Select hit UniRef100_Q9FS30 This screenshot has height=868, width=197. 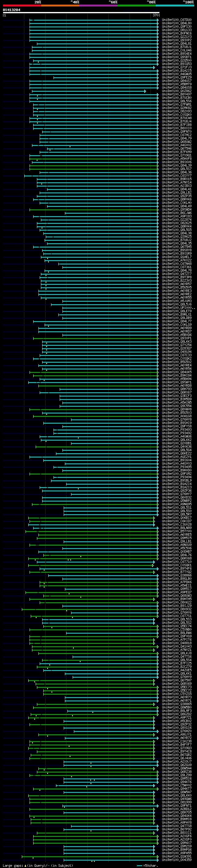click(x=176, y=26)
